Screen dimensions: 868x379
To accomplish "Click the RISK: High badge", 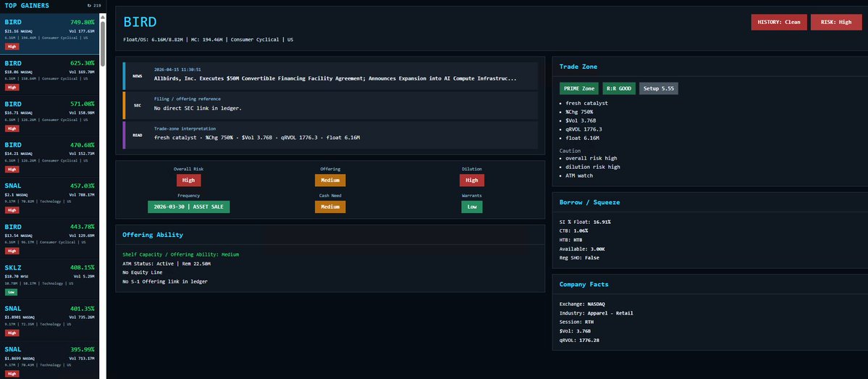I will (x=836, y=22).
